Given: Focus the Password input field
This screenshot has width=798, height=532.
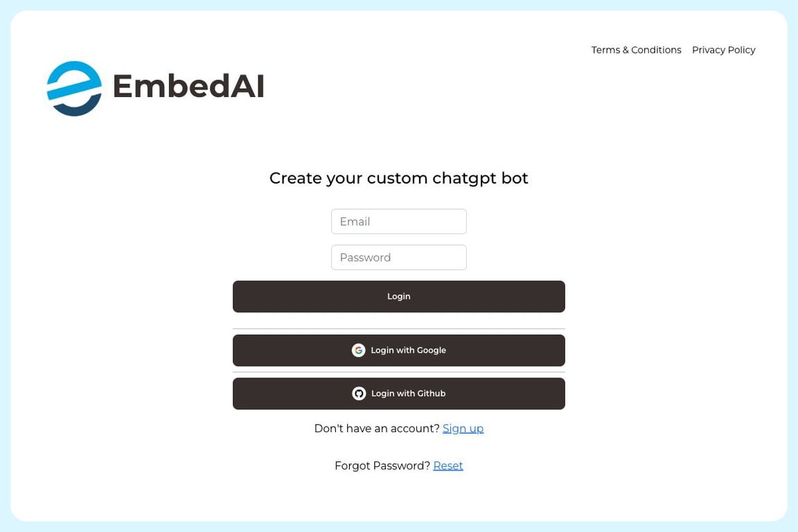Looking at the screenshot, I should tap(399, 258).
